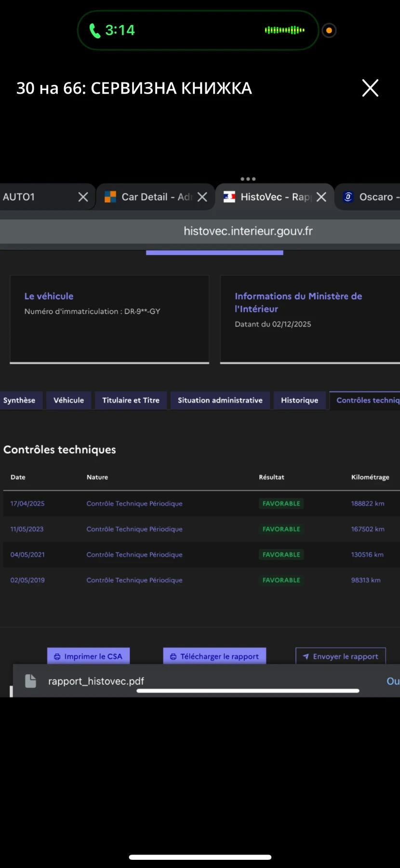Close the image viewer with X icon
Viewport: 400px width, 868px height.
[370, 88]
